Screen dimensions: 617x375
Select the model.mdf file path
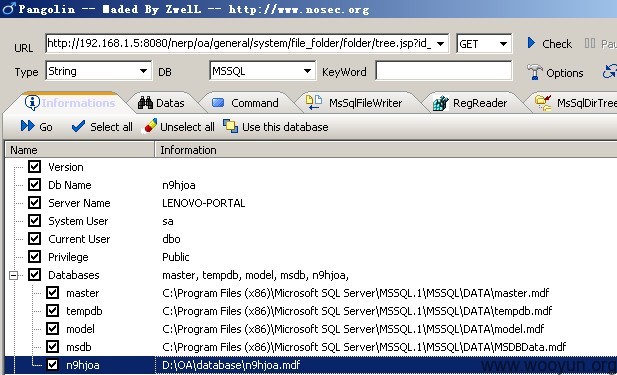pos(353,329)
